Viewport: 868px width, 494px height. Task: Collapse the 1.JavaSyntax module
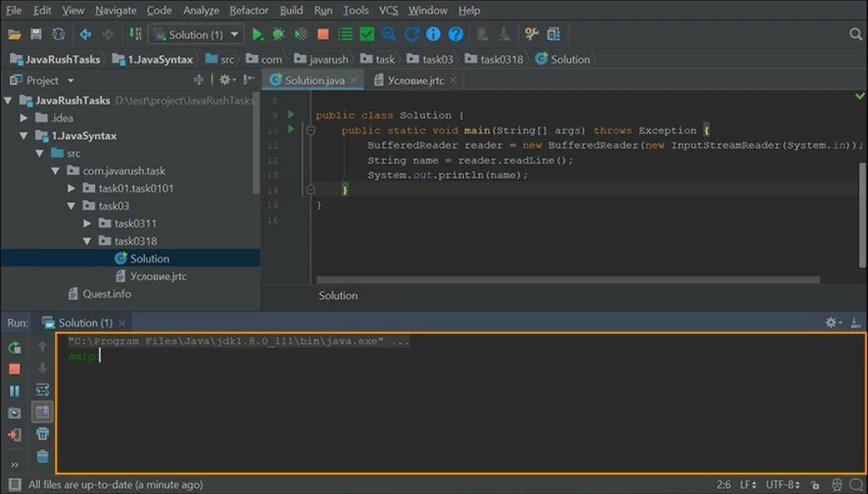click(24, 136)
